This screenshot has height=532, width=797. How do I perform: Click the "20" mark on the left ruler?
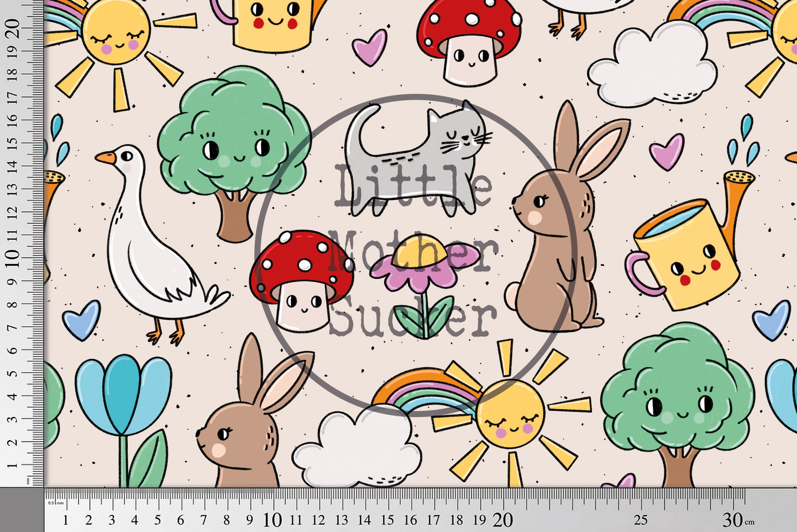pyautogui.click(x=12, y=28)
